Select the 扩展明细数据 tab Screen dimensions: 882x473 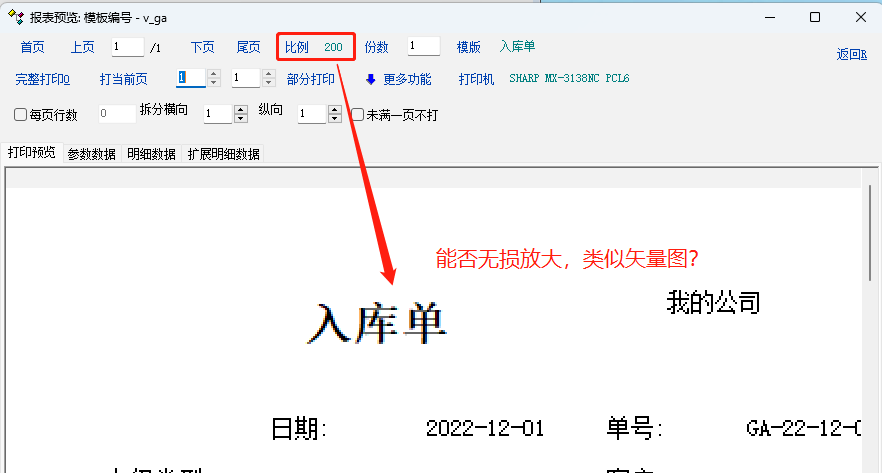point(223,154)
